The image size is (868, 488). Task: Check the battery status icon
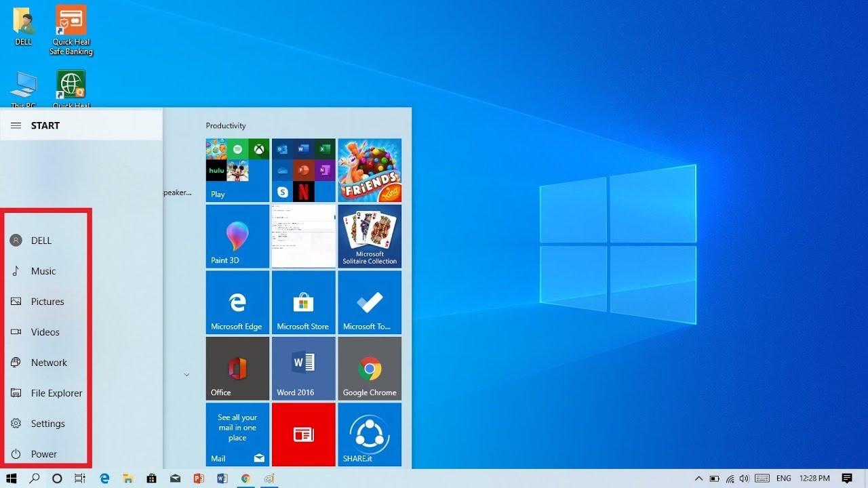point(714,479)
